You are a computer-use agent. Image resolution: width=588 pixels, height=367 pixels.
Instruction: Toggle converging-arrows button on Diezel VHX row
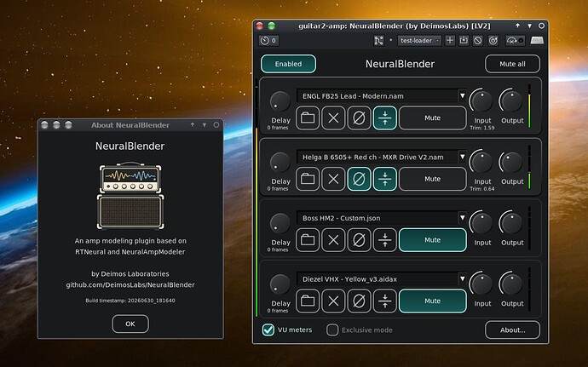coord(384,301)
